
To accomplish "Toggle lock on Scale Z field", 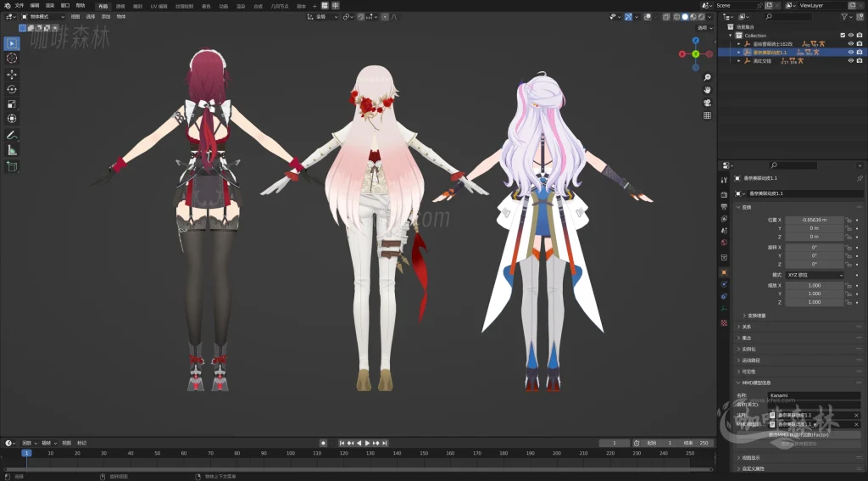I will 848,302.
